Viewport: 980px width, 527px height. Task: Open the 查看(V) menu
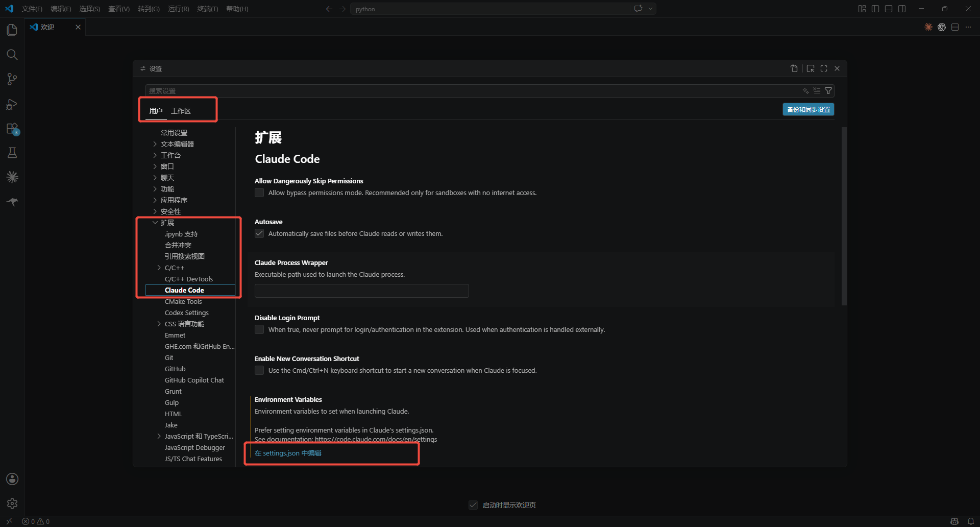point(119,9)
